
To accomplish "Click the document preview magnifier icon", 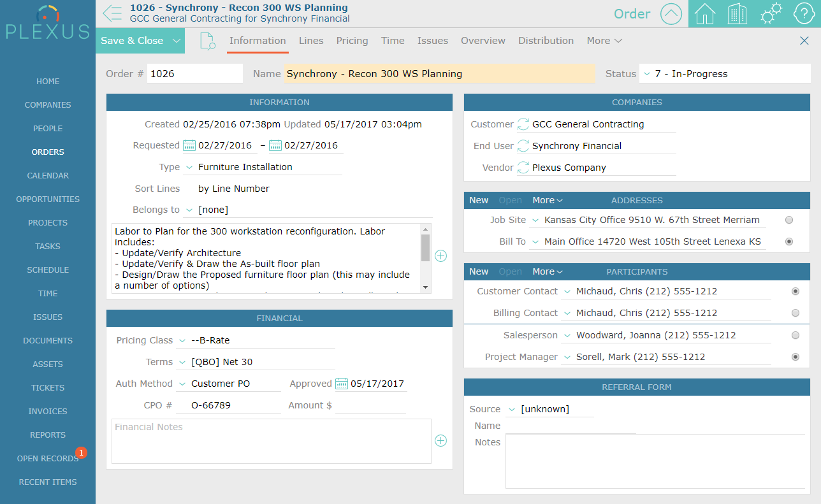I will click(x=207, y=41).
